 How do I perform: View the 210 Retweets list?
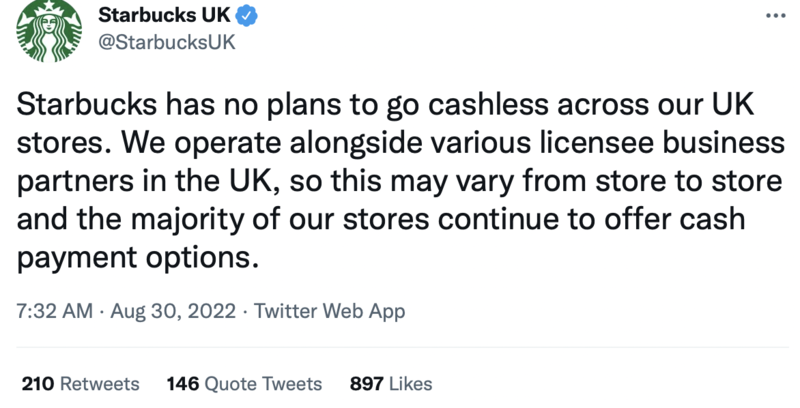81,384
